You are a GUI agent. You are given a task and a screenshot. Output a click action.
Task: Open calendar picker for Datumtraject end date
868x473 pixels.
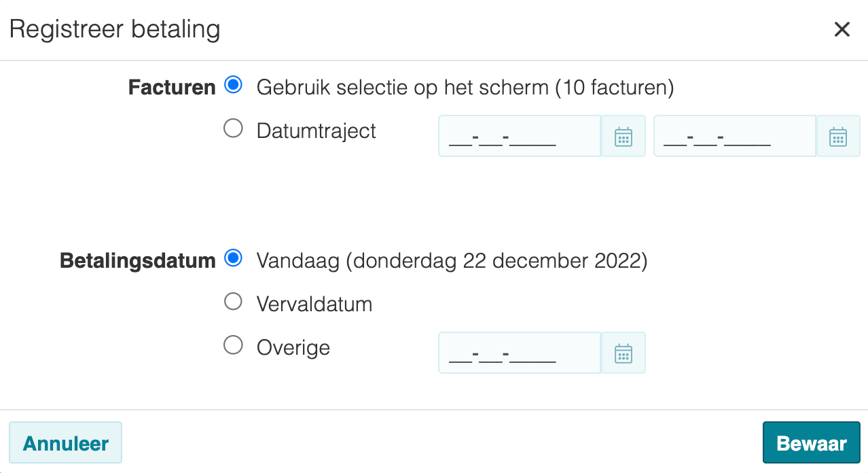click(x=838, y=137)
